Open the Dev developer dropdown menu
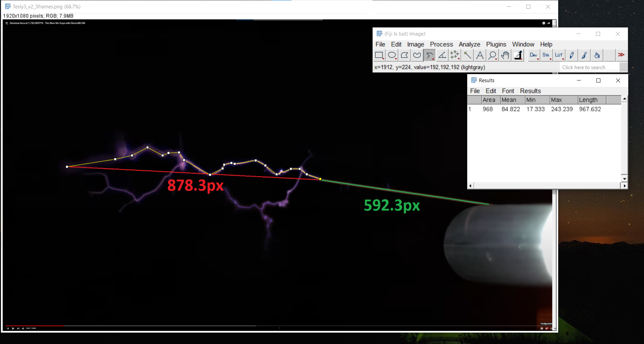Screen dimensions: 644x344 click(x=534, y=55)
